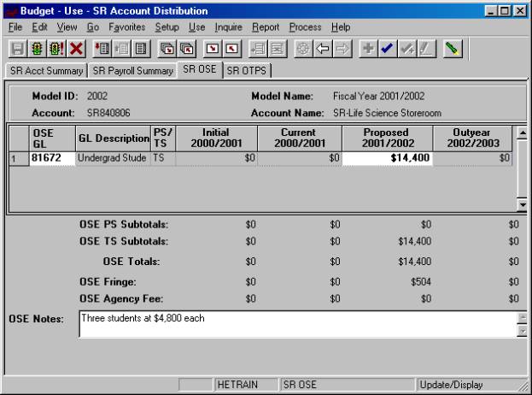Open the Favorites menu
The image size is (532, 395).
[x=127, y=27]
